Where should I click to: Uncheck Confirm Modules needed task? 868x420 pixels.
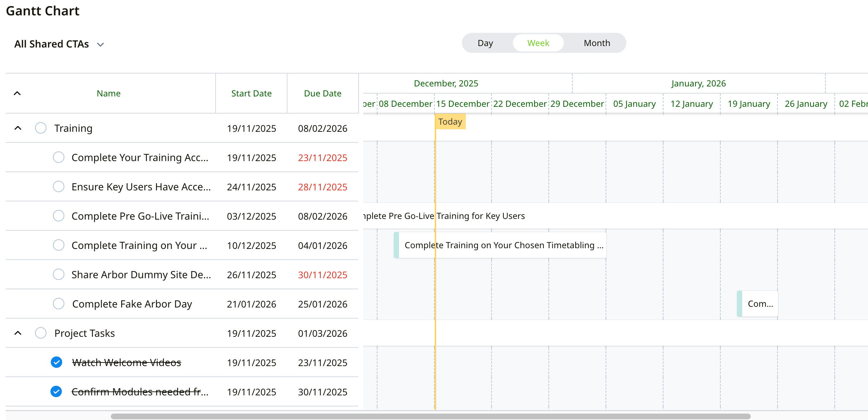(56, 391)
